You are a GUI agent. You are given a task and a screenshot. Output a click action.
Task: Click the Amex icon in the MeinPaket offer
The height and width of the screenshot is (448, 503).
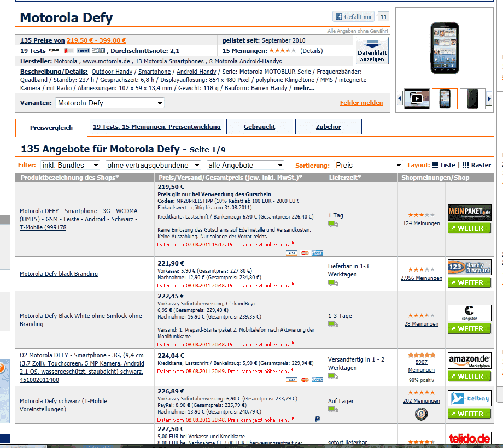coord(318,253)
